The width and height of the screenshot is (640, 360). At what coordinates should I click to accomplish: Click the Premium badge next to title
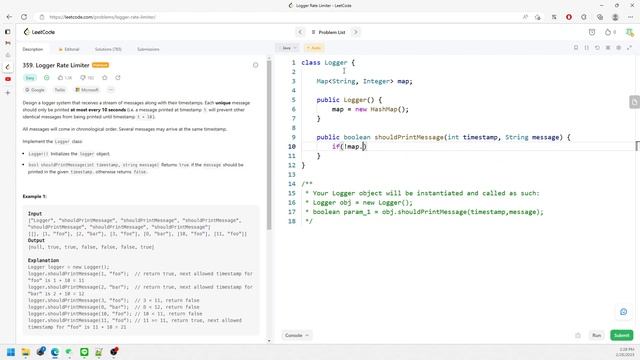point(100,65)
